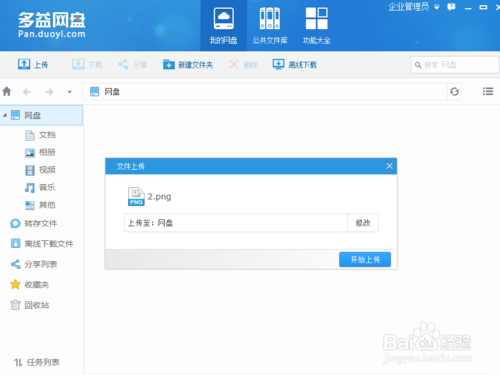Image resolution: width=500 pixels, height=375 pixels.
Task: Open 音乐 category in sidebar
Action: (x=40, y=187)
